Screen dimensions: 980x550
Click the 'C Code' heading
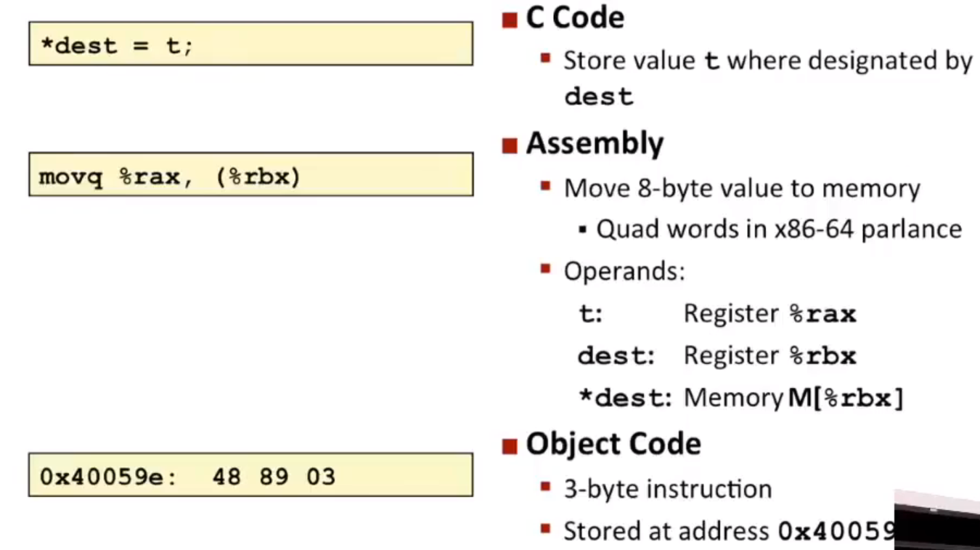(x=575, y=19)
